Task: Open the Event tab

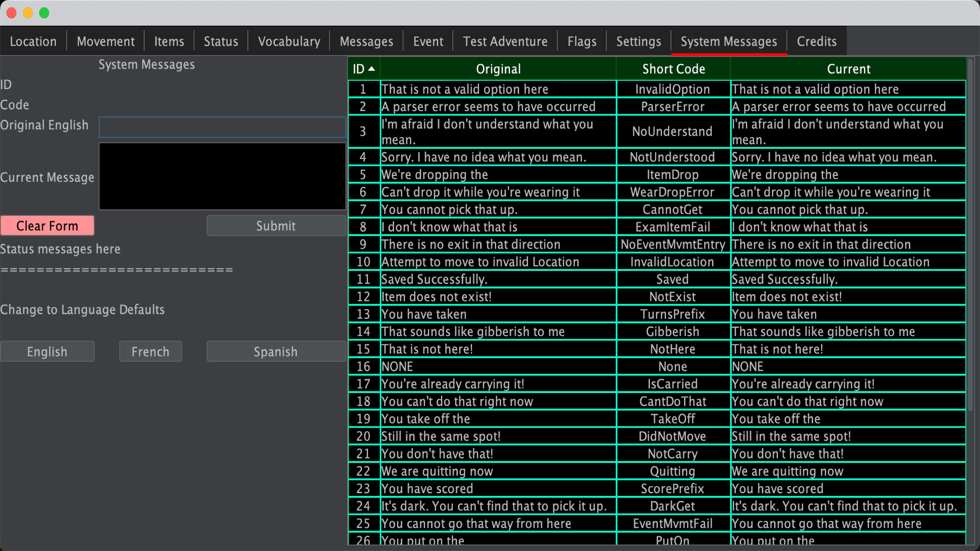Action: tap(428, 41)
